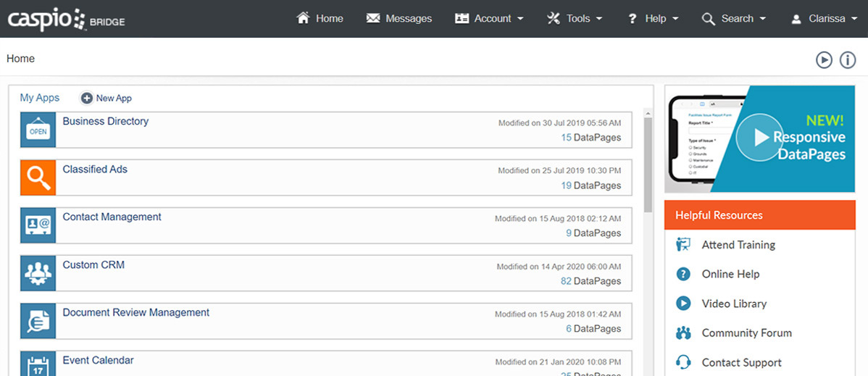868x376 pixels.
Task: Open the Attend Training resource link
Action: pyautogui.click(x=738, y=245)
